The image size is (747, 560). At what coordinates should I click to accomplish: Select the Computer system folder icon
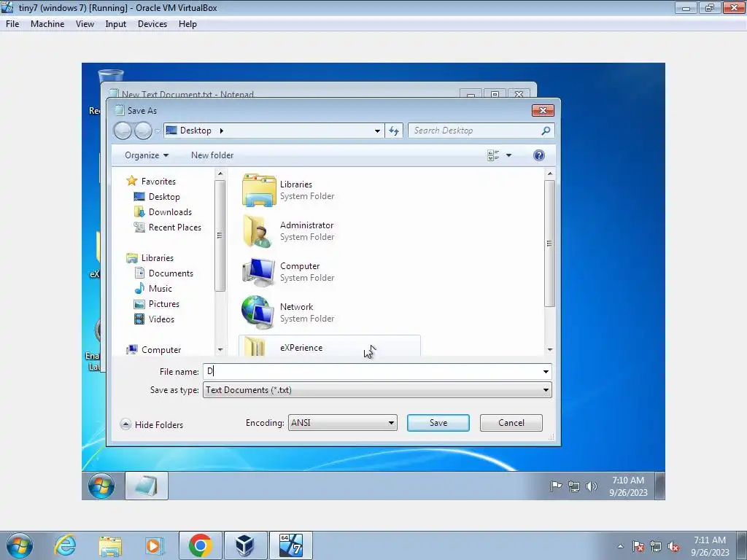(259, 272)
